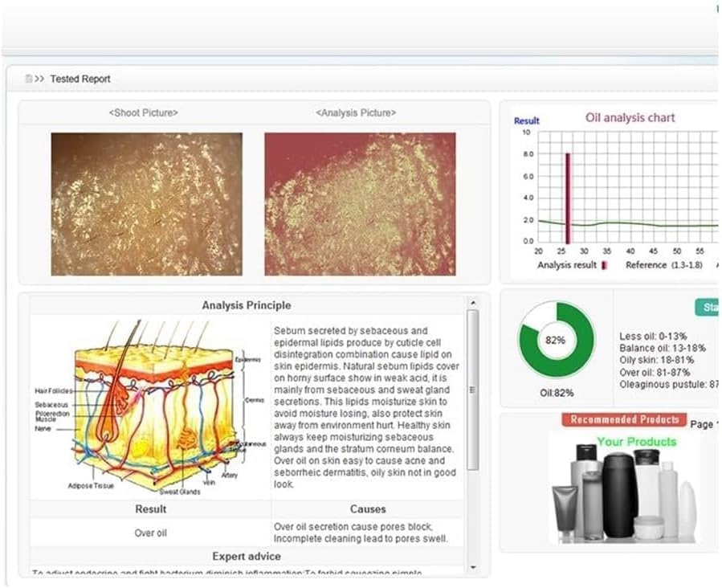Click the scrollbar down arrow in analysis panel
The width and height of the screenshot is (722, 588).
pos(472,567)
